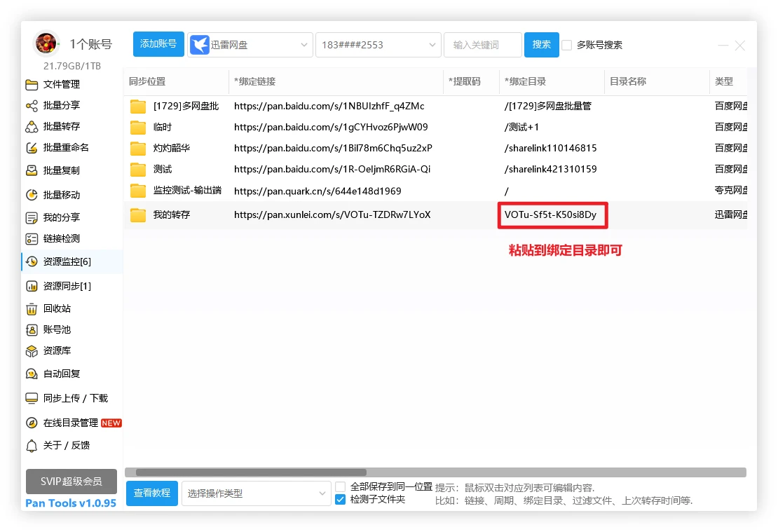Click the 批量转存 icon in sidebar
This screenshot has width=778, height=532.
coord(32,127)
